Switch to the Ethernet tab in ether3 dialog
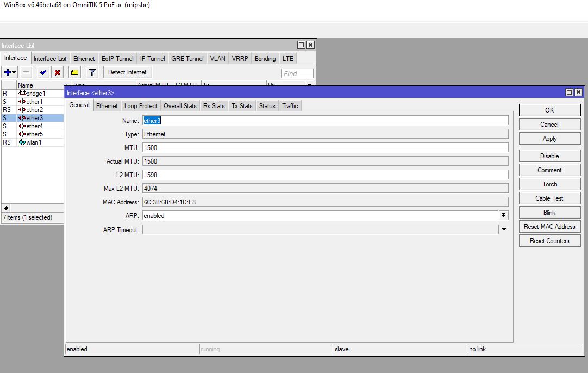The height and width of the screenshot is (373, 588). coord(107,106)
